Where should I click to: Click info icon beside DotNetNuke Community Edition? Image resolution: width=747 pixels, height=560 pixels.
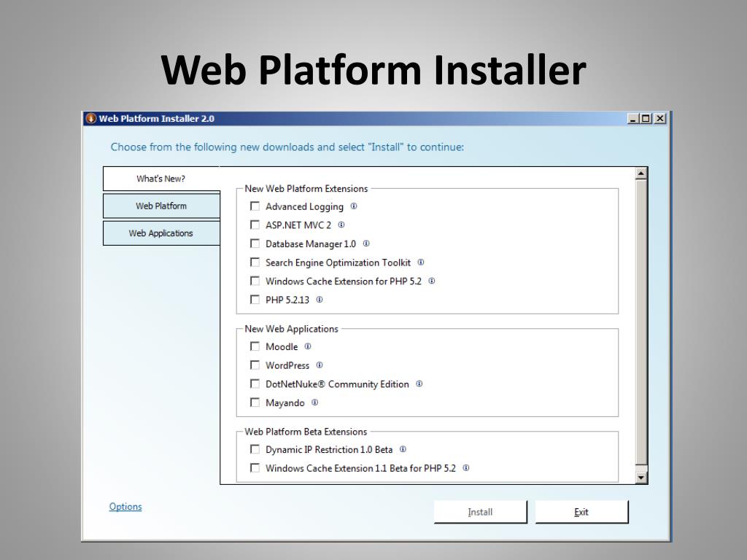coord(419,384)
